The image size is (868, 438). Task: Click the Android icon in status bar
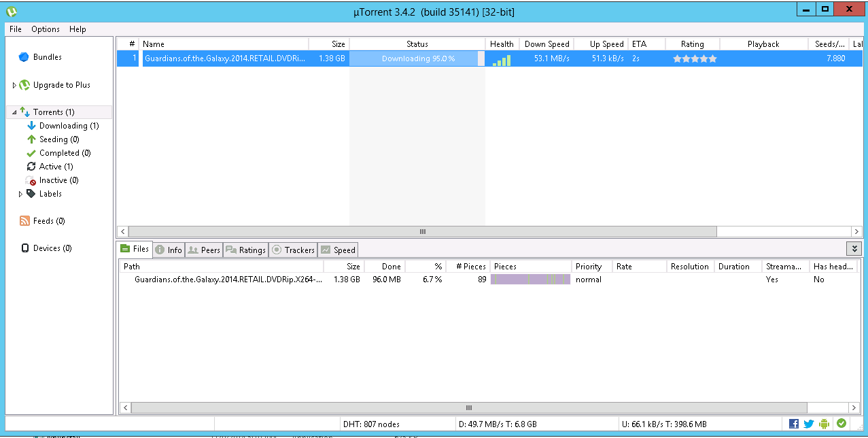(824, 424)
